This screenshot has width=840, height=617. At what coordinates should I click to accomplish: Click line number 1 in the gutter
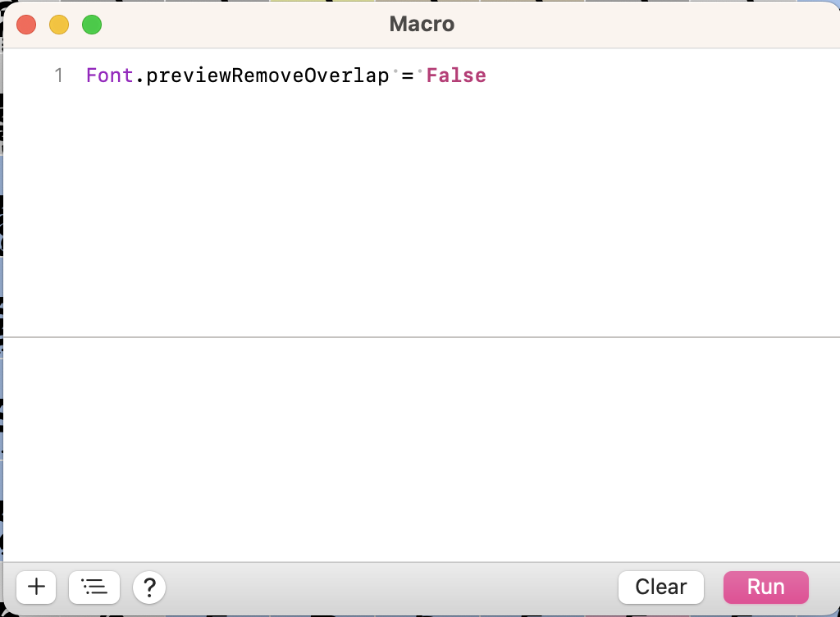pyautogui.click(x=58, y=76)
